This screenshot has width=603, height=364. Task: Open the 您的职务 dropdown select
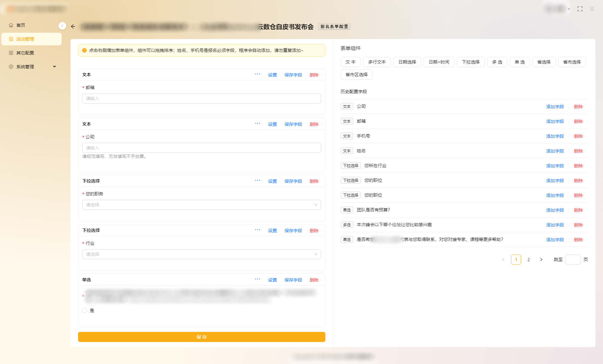point(202,205)
